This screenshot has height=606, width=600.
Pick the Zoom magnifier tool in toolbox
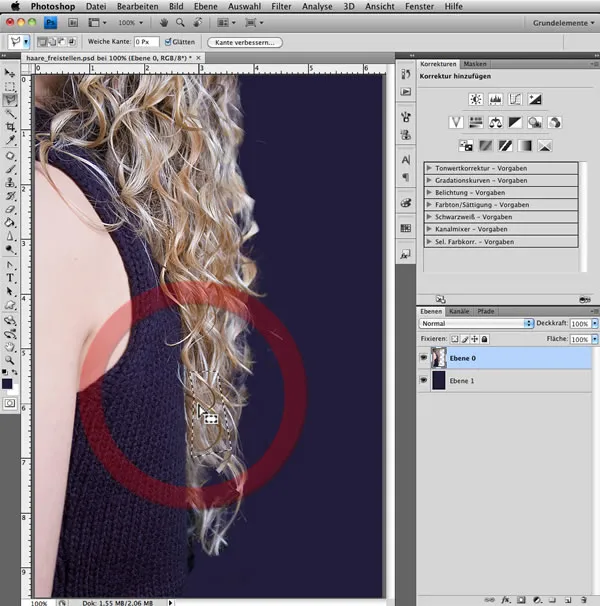pyautogui.click(x=10, y=358)
